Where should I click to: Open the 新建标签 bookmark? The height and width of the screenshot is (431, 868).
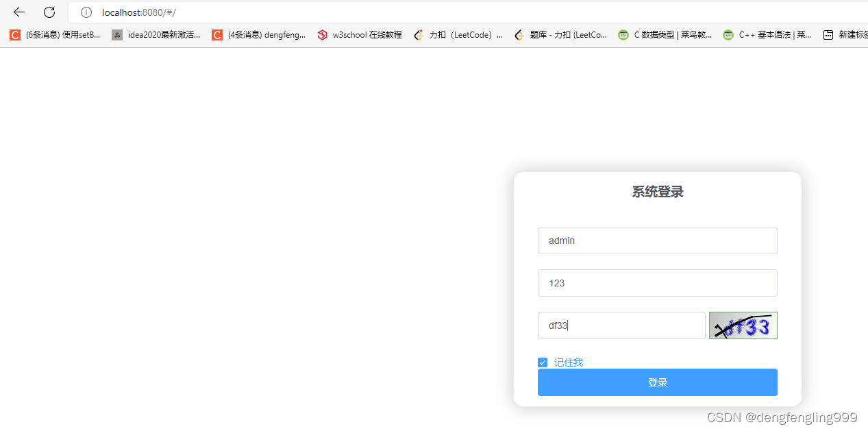845,35
